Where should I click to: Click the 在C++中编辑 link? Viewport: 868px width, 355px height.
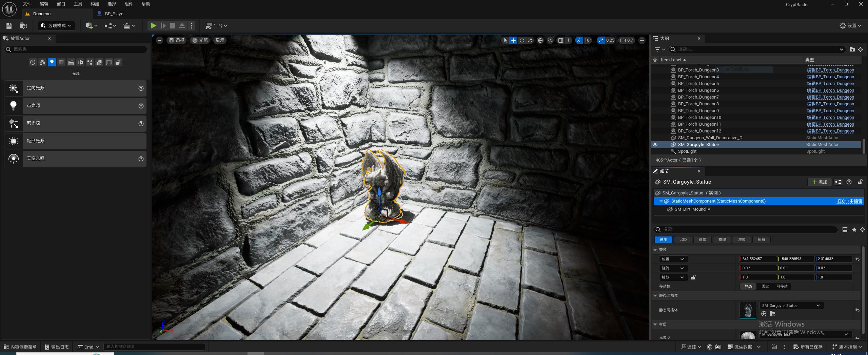coord(850,201)
